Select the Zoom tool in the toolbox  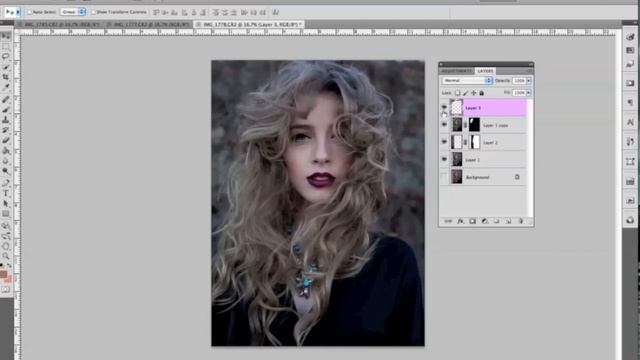(x=6, y=256)
